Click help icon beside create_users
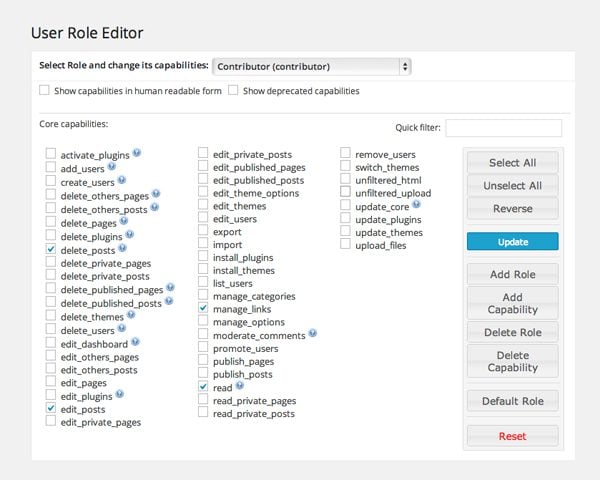 pos(122,180)
